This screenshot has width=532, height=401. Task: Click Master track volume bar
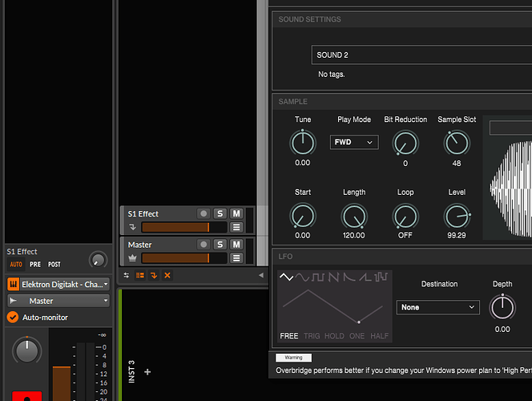(184, 258)
